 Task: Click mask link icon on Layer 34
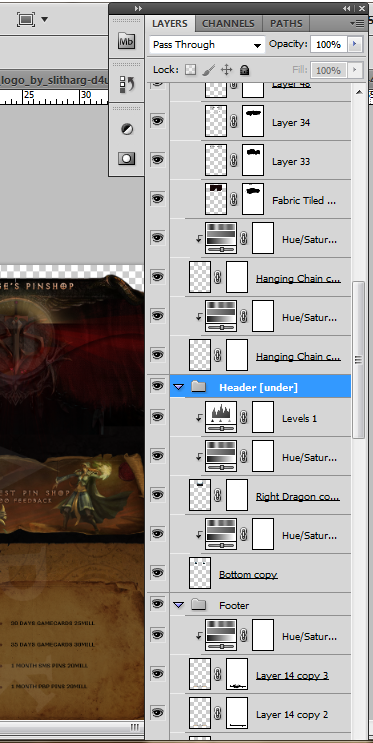point(234,121)
